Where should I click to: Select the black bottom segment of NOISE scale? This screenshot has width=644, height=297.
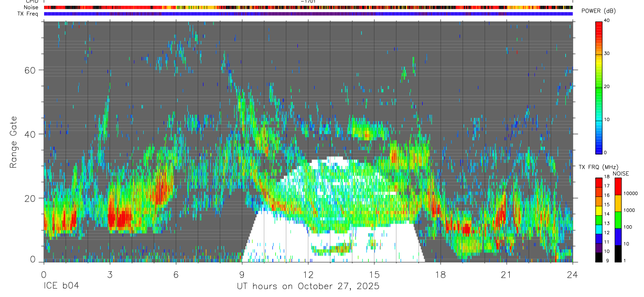(618, 253)
